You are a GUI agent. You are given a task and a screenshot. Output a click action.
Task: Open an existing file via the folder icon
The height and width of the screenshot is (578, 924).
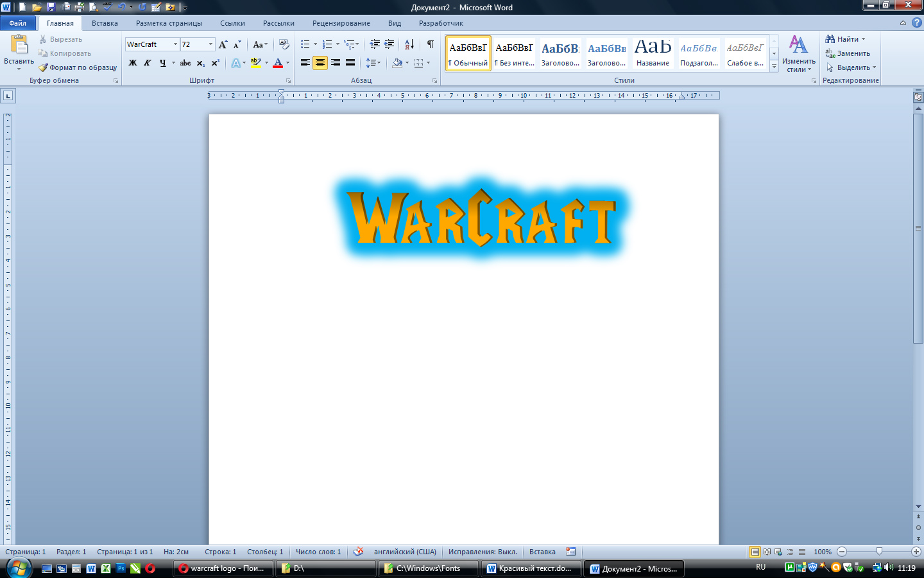click(x=37, y=7)
